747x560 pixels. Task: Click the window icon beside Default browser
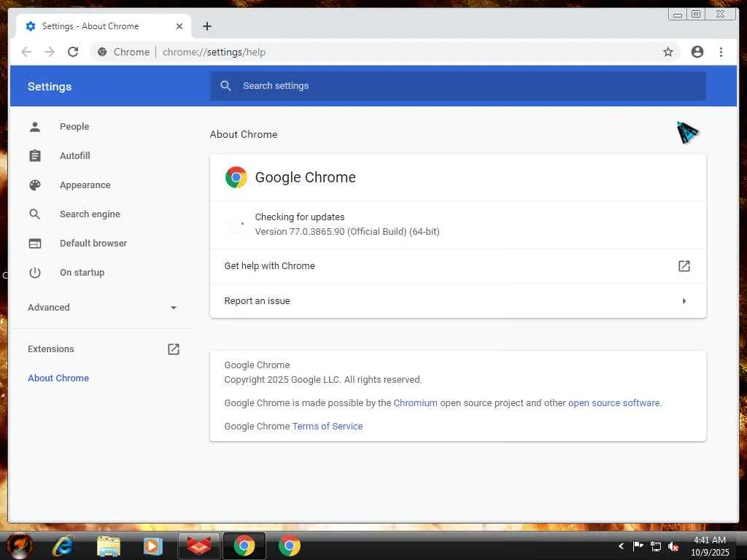click(x=35, y=244)
